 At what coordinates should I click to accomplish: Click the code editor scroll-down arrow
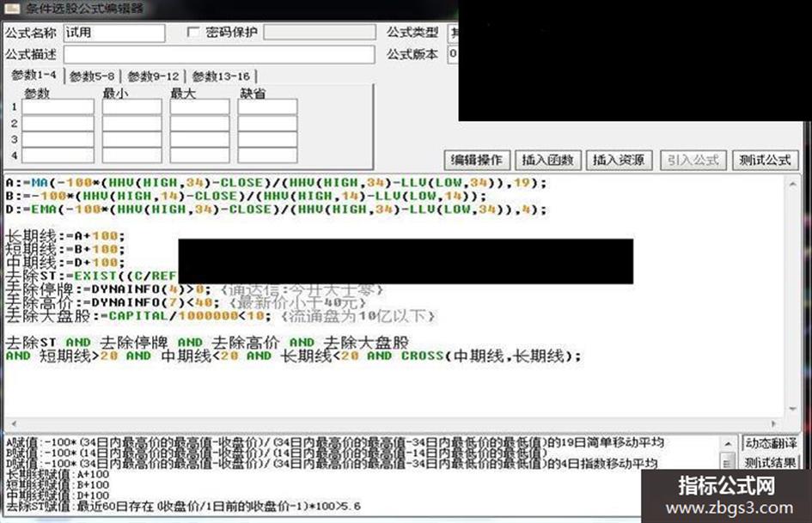pos(793,409)
